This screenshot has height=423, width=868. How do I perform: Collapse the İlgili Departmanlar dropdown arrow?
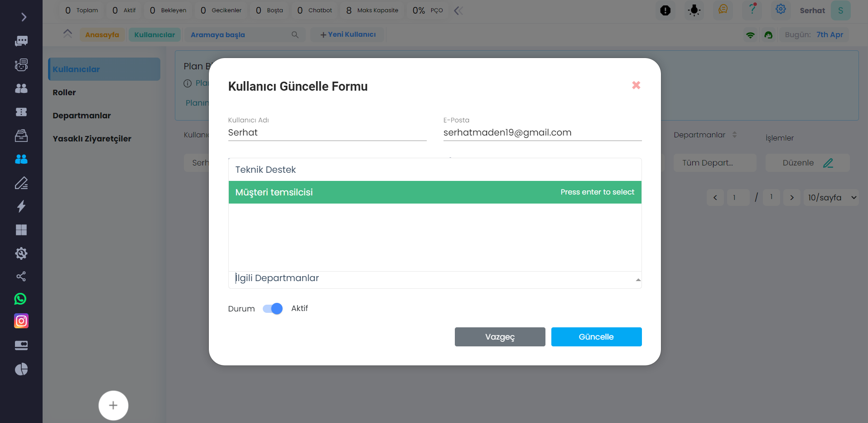tap(638, 280)
